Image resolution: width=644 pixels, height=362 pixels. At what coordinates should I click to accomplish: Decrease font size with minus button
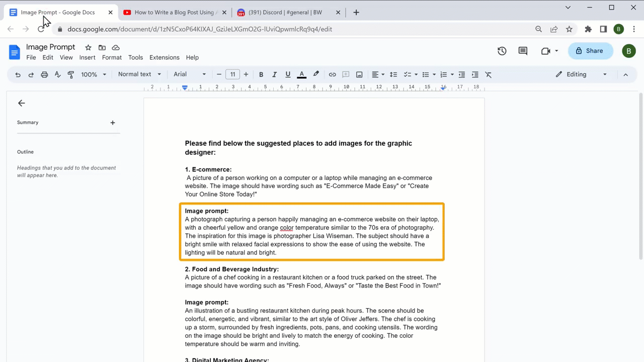tap(219, 74)
